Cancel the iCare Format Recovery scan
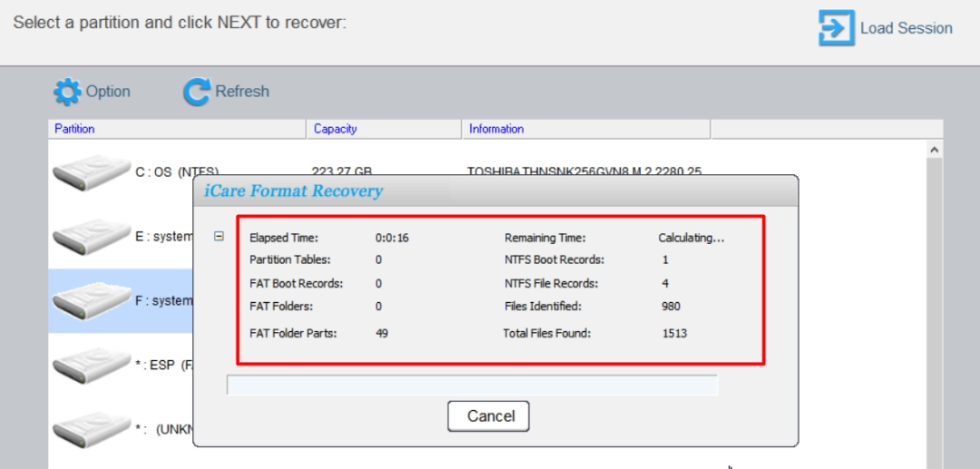The width and height of the screenshot is (980, 469). pyautogui.click(x=489, y=415)
